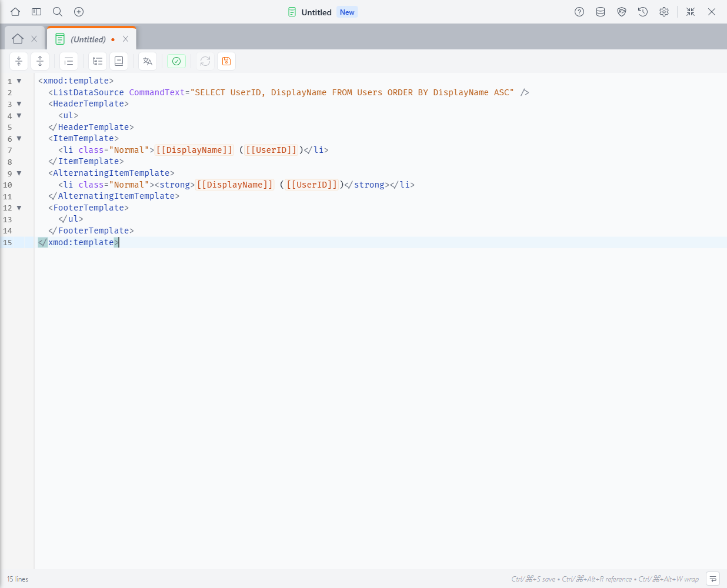
Task: Click the add new plus circle icon
Action: 79,12
